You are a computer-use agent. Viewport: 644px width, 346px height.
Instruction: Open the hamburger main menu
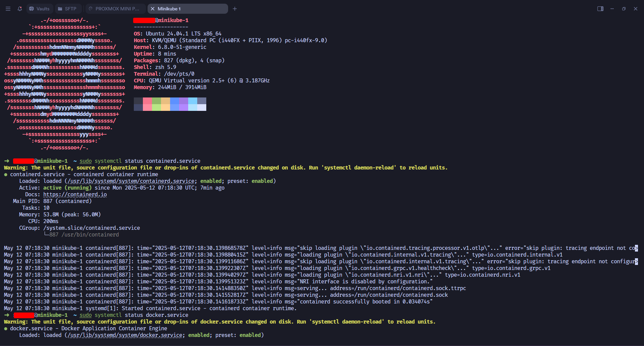click(8, 9)
